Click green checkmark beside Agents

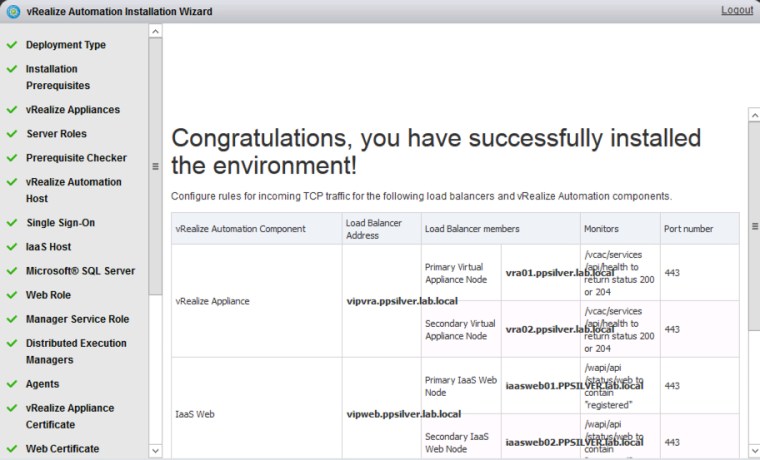[12, 384]
